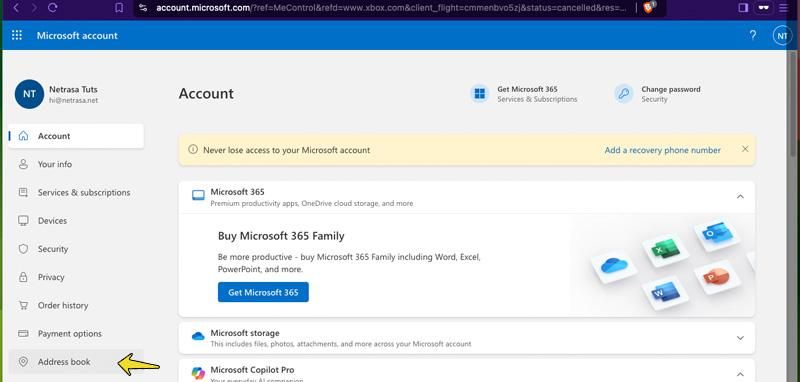Click the Netrasa Tuts name text
This screenshot has height=382, width=800.
click(73, 89)
